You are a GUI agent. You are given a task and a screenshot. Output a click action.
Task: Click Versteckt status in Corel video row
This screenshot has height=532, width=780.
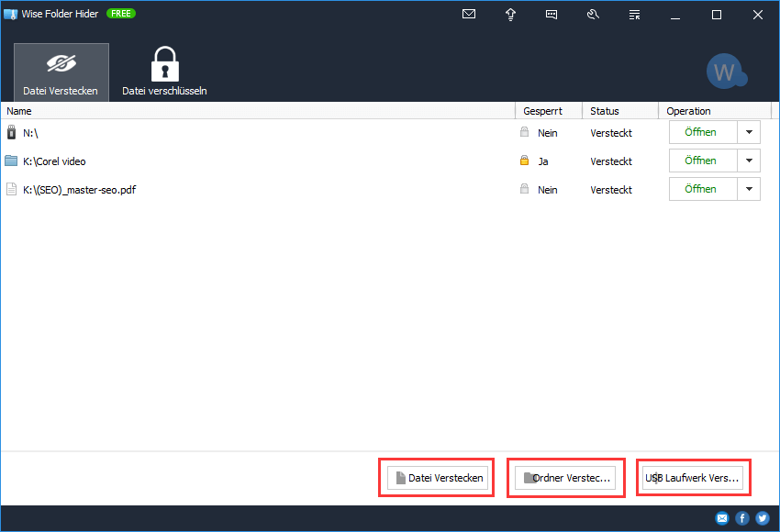tap(611, 161)
